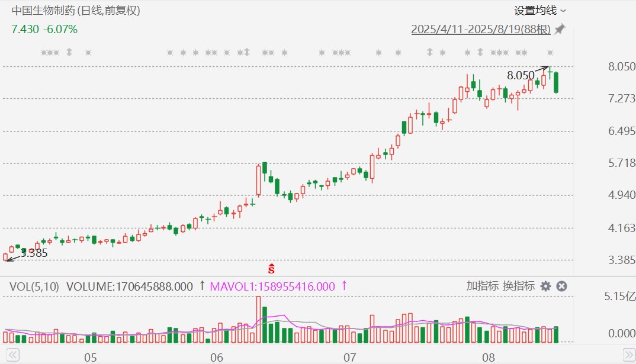Click the 06 month label on the timeline
Image resolution: width=636 pixels, height=364 pixels.
(217, 357)
